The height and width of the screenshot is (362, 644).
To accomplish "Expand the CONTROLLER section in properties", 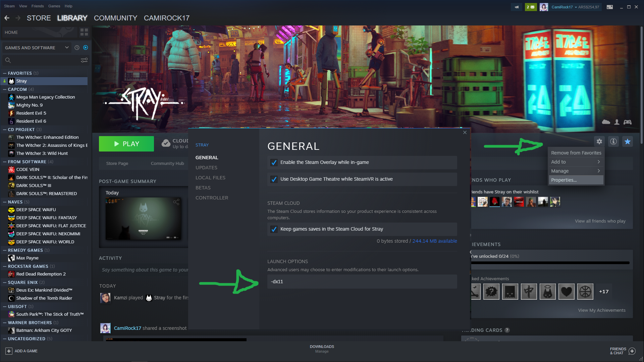I will [211, 197].
